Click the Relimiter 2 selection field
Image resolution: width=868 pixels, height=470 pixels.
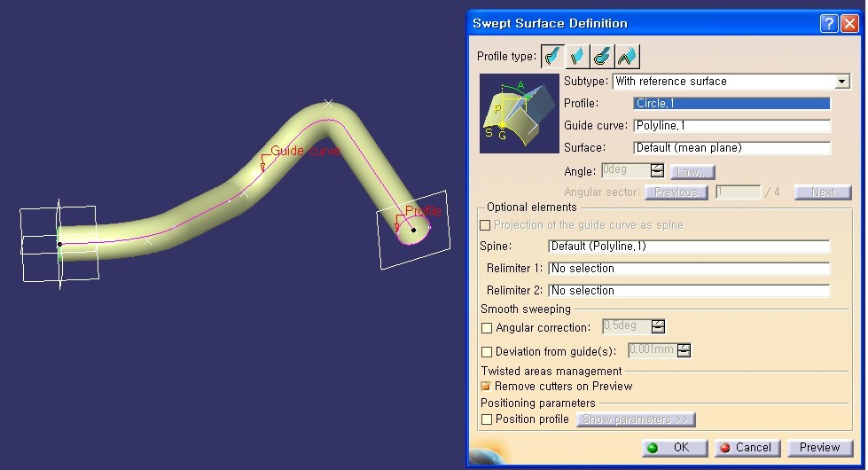point(689,291)
